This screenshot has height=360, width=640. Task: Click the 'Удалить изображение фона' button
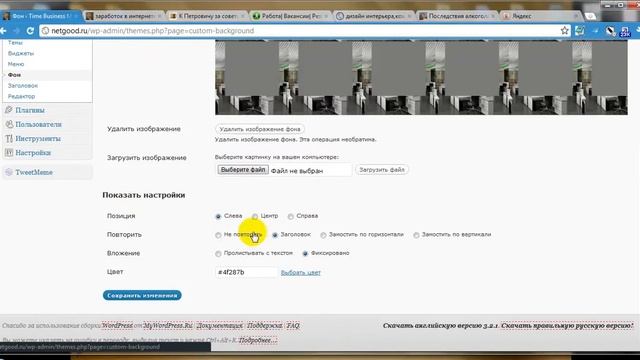[260, 129]
